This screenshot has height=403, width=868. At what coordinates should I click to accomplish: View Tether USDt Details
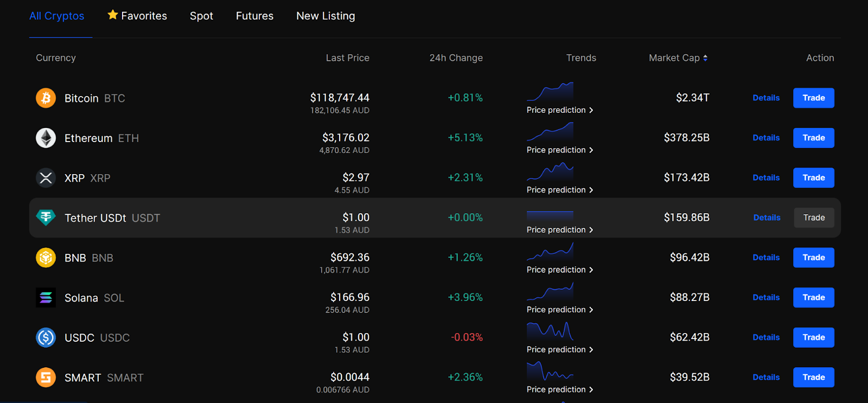tap(767, 218)
